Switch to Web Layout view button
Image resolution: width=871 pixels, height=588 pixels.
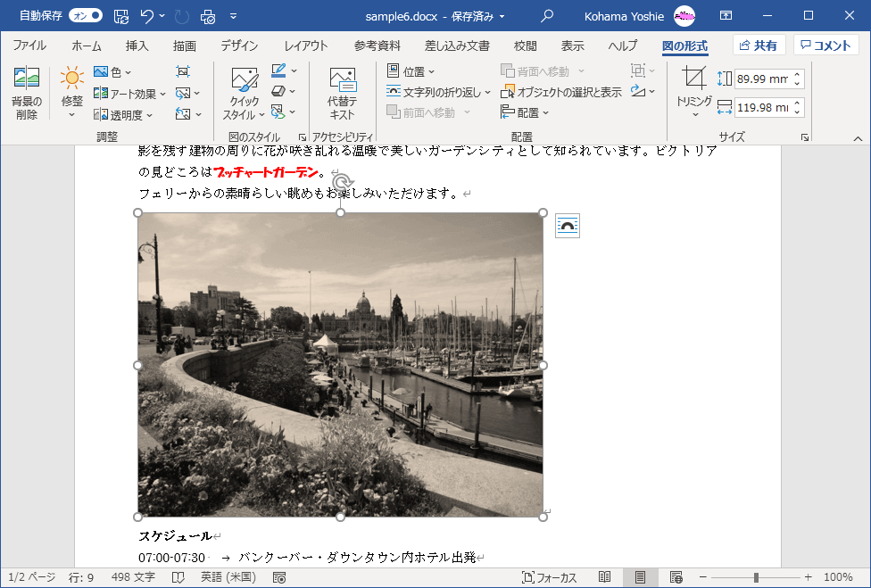(x=676, y=577)
